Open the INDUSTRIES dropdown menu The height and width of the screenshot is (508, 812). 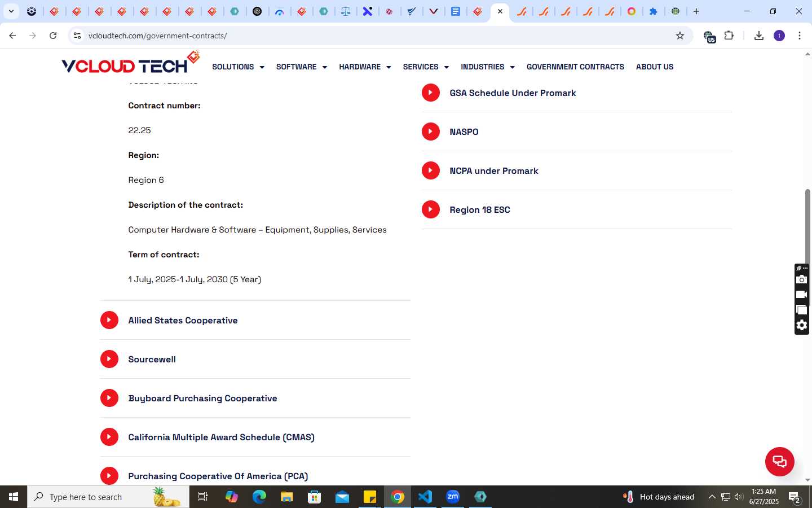[488, 67]
